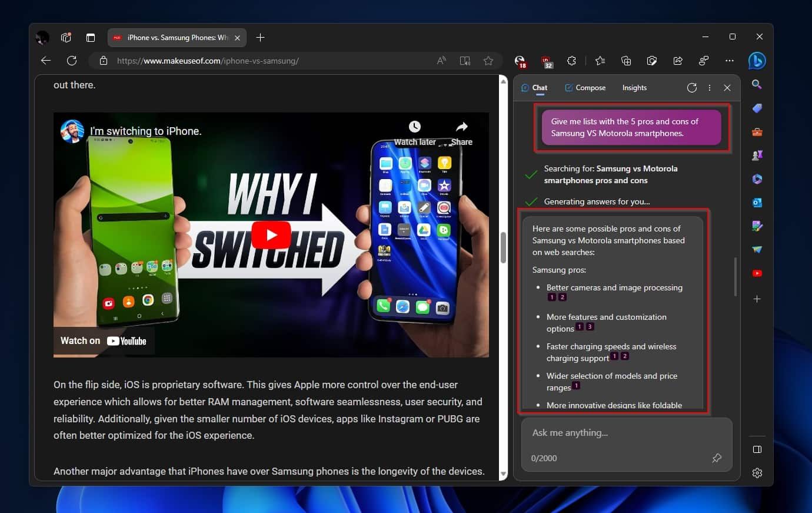Open citation 3 after customization options
Screen dimensions: 812x513
pos(590,327)
